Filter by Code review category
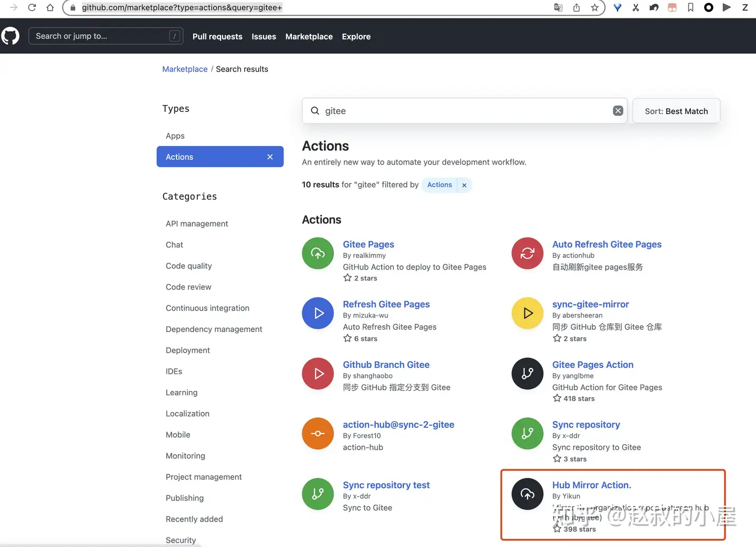Viewport: 756px width, 547px height. [x=188, y=287]
